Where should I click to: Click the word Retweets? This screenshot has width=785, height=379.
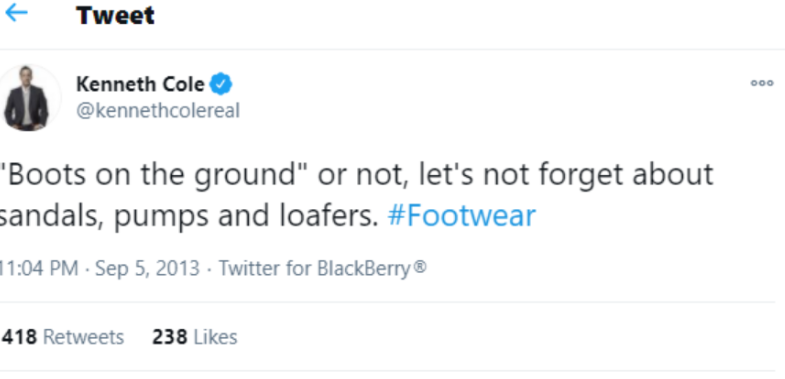[84, 337]
